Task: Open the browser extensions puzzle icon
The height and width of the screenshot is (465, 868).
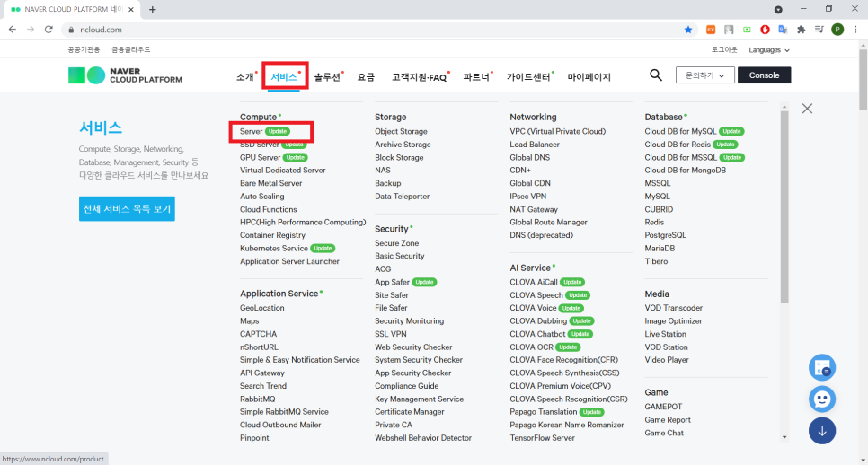Action: (x=801, y=30)
